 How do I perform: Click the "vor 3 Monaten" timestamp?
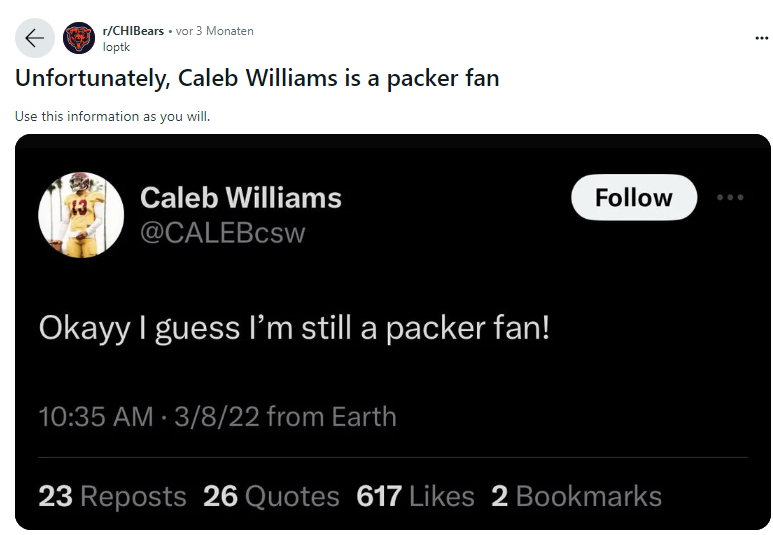tap(214, 31)
